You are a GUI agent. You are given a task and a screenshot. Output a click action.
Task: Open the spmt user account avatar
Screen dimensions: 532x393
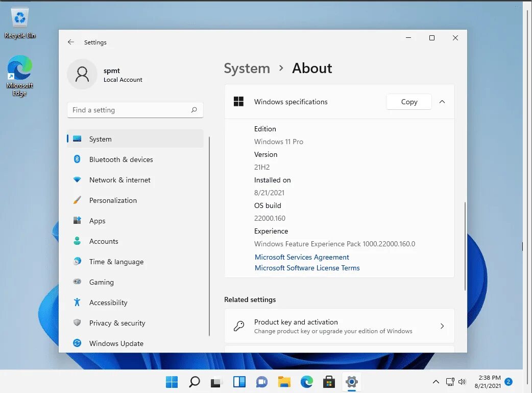pyautogui.click(x=82, y=74)
